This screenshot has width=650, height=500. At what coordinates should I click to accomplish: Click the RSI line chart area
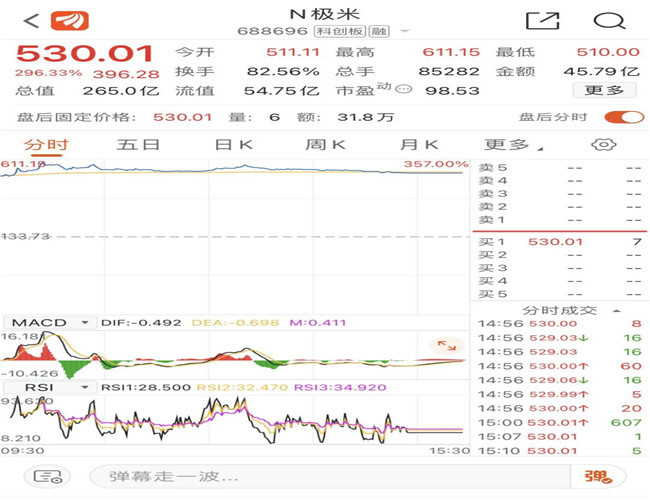(235, 420)
